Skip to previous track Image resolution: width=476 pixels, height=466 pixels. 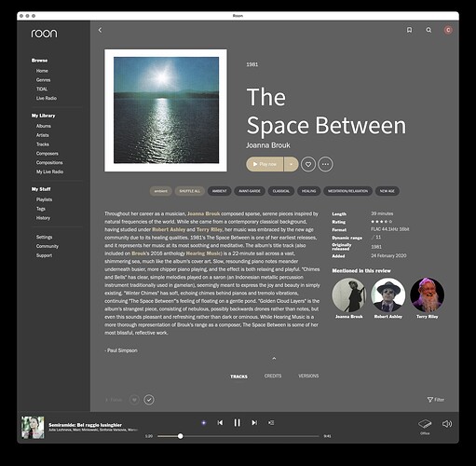(x=220, y=422)
